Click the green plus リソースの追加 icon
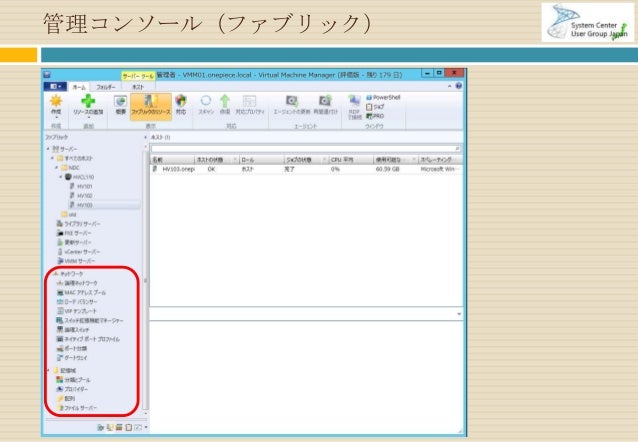The image size is (638, 442). point(88,101)
